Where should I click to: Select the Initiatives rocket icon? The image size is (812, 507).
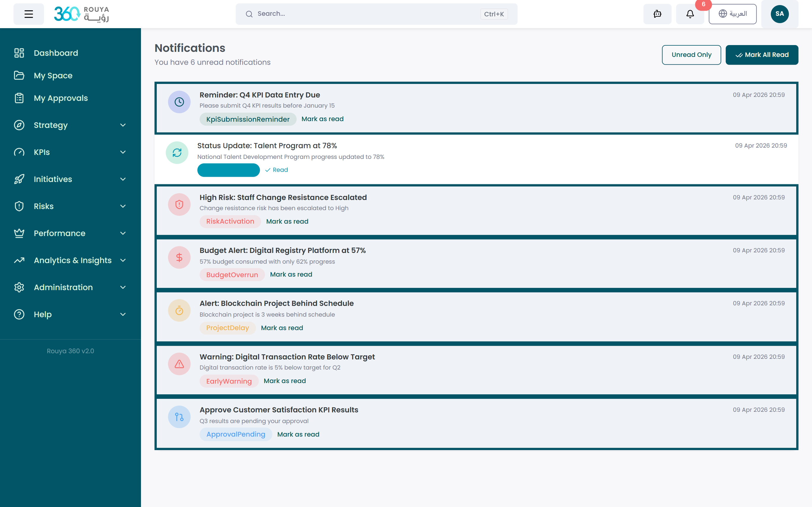[x=19, y=179]
